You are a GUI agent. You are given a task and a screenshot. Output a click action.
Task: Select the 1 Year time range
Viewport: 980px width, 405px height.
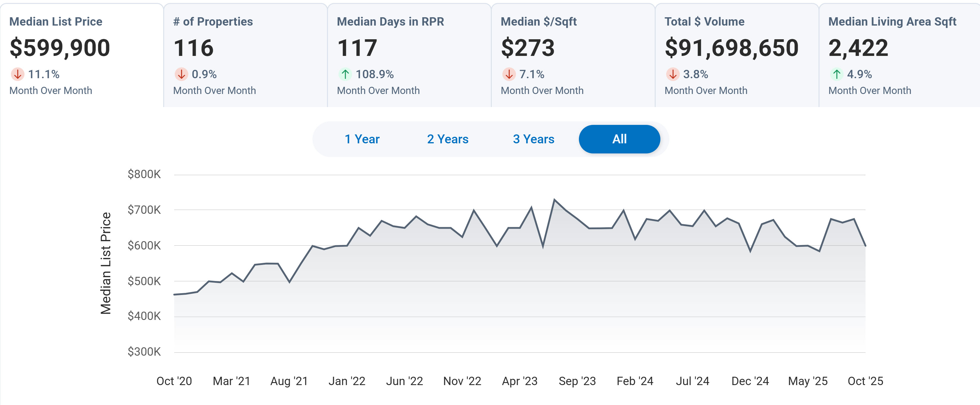[x=362, y=139]
